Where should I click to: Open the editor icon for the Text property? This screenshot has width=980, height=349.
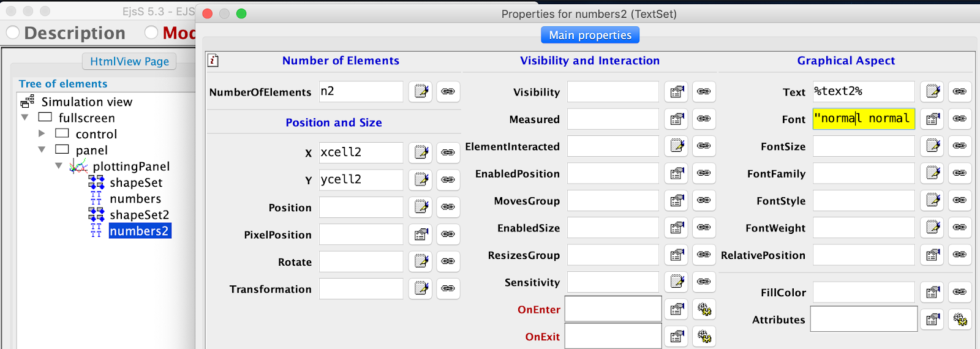[933, 92]
